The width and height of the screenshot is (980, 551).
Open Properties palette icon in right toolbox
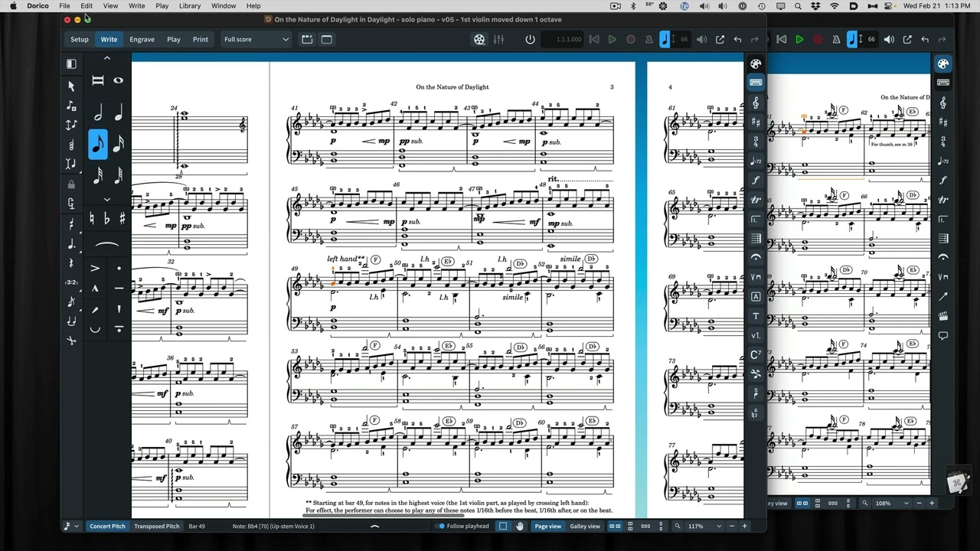pyautogui.click(x=756, y=64)
